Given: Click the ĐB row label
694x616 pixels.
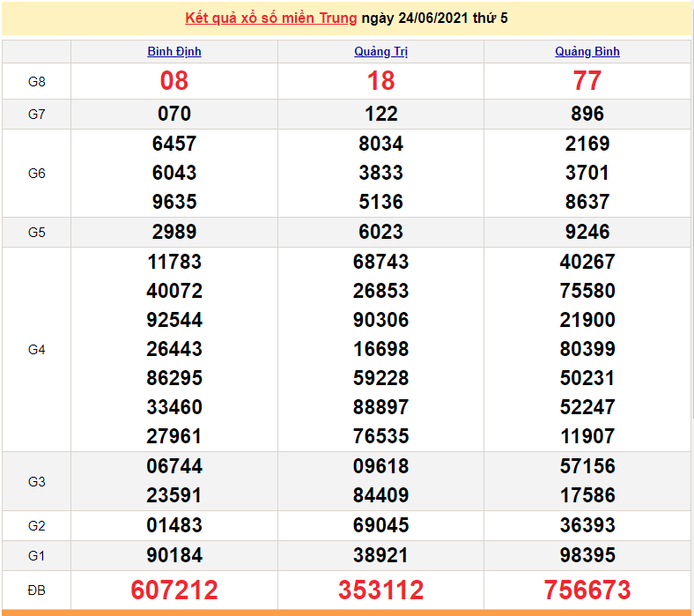Looking at the screenshot, I should pyautogui.click(x=36, y=590).
